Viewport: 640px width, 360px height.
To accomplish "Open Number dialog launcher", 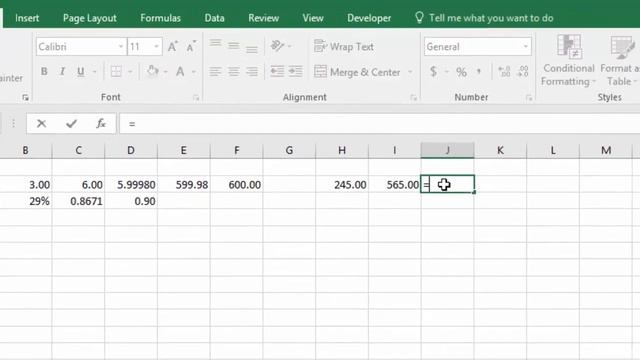I will tap(529, 98).
